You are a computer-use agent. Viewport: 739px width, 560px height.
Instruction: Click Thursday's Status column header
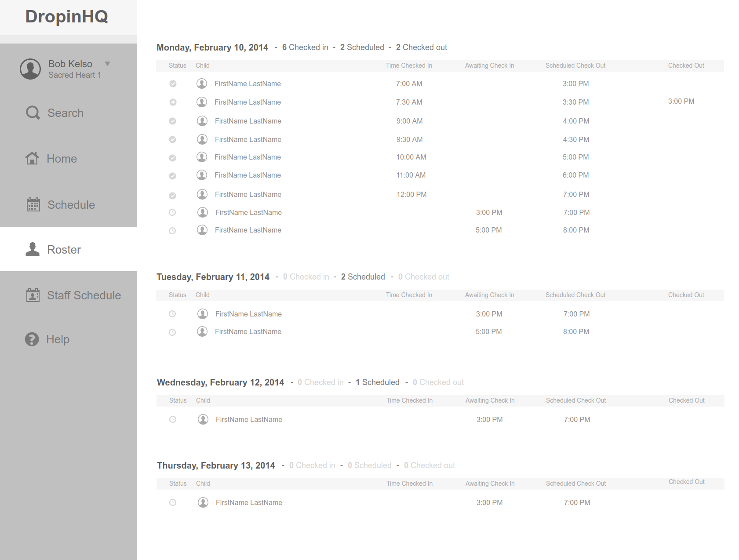pyautogui.click(x=178, y=484)
